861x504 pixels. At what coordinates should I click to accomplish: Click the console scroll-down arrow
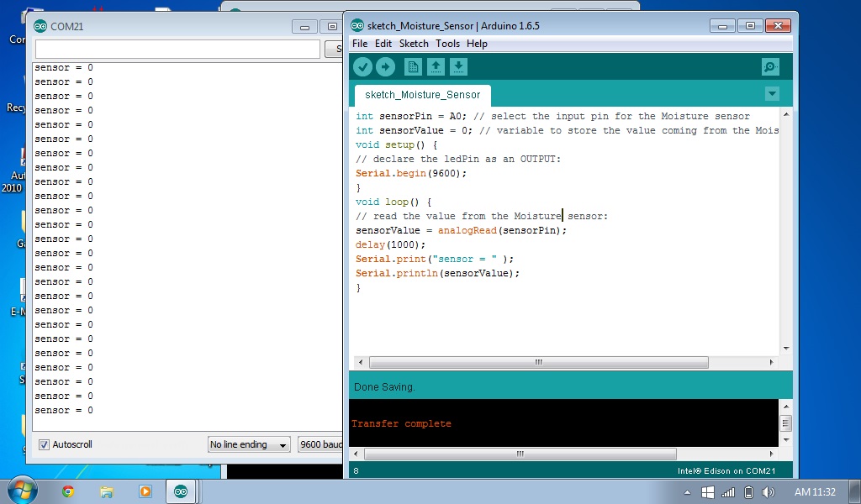[786, 440]
